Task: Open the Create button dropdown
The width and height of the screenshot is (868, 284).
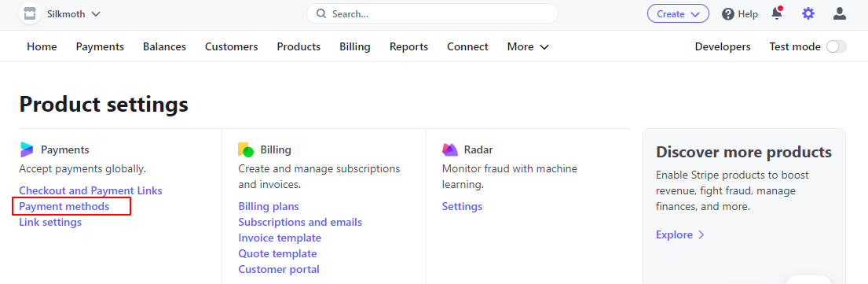Action: click(x=678, y=14)
